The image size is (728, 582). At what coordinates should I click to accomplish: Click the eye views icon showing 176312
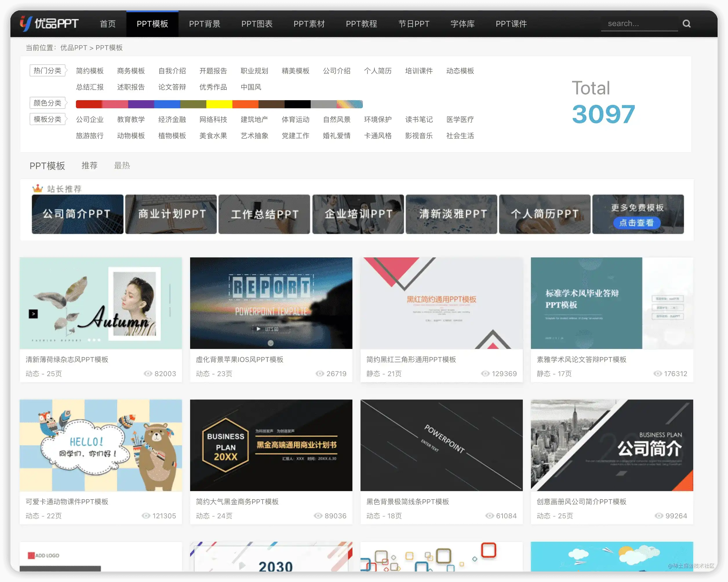coord(657,373)
